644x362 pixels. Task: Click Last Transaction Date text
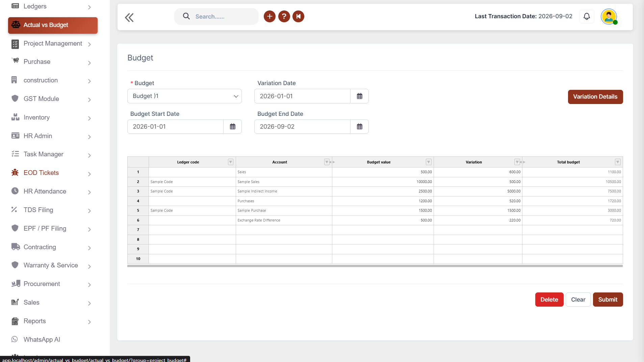pyautogui.click(x=523, y=16)
